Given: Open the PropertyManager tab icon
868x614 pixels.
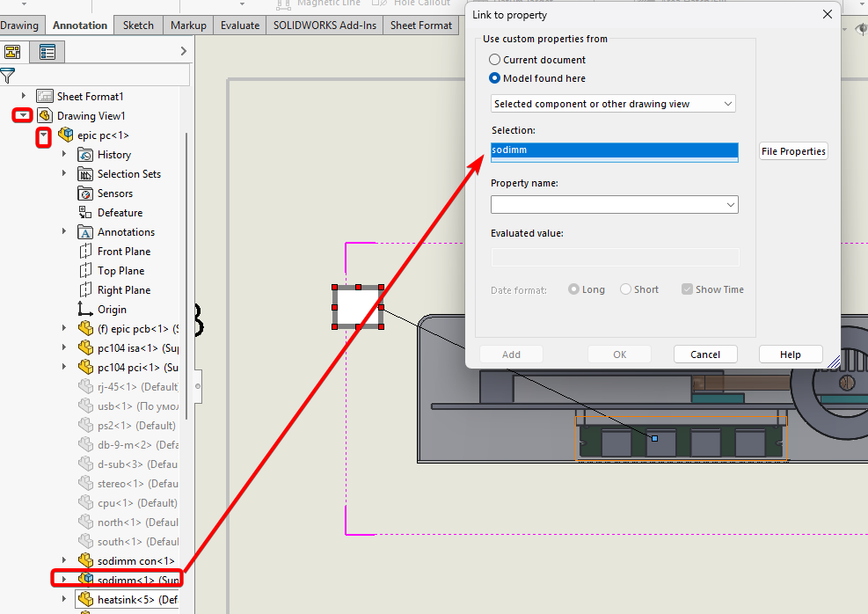Looking at the screenshot, I should pos(47,52).
